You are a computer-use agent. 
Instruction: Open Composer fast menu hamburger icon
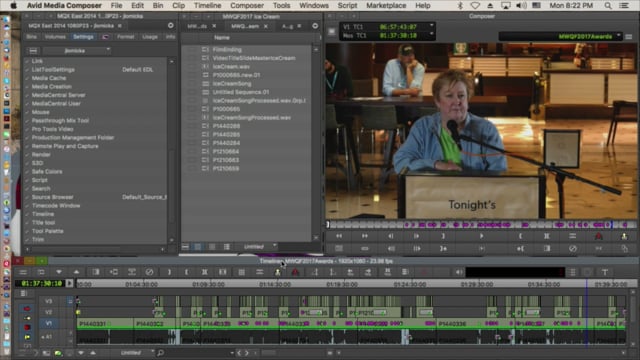(629, 37)
